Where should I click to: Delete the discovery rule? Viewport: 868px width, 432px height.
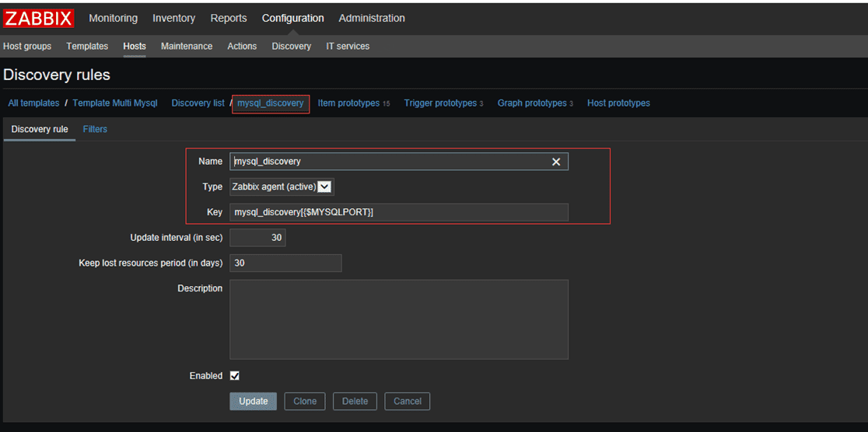355,401
